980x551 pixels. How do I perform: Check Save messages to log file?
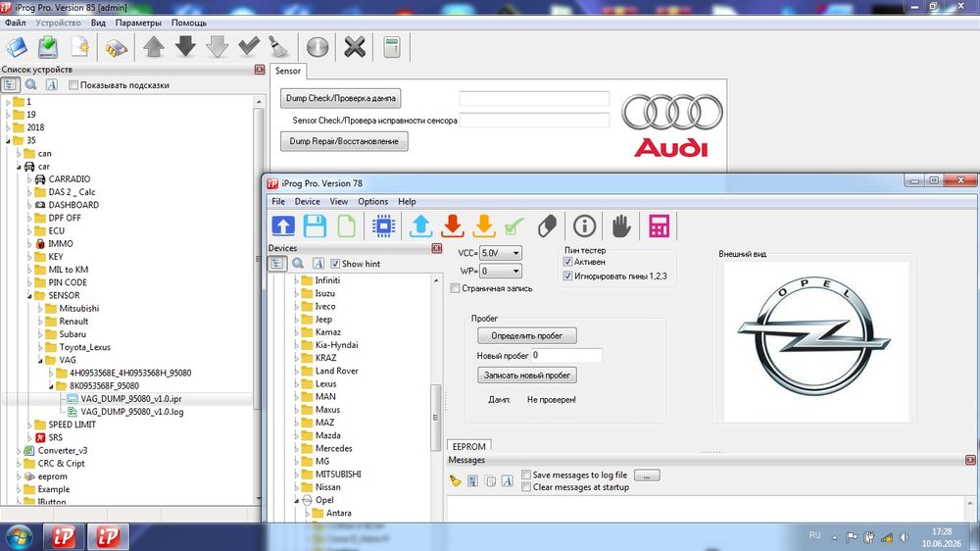coord(526,475)
